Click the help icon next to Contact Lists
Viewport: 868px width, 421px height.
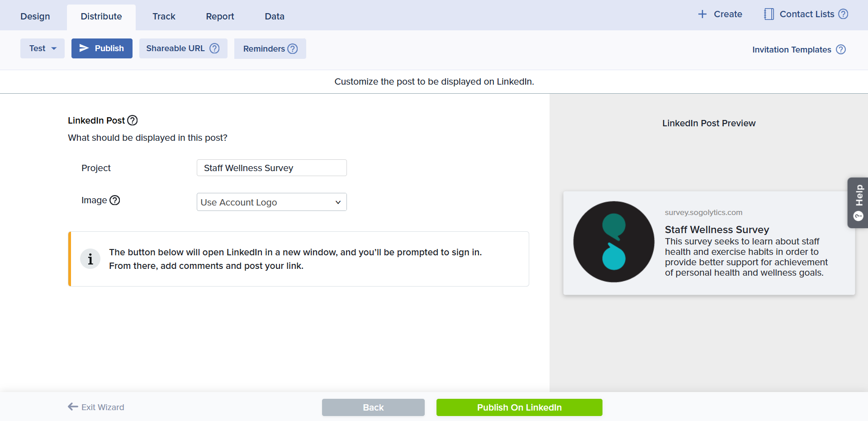(x=843, y=14)
